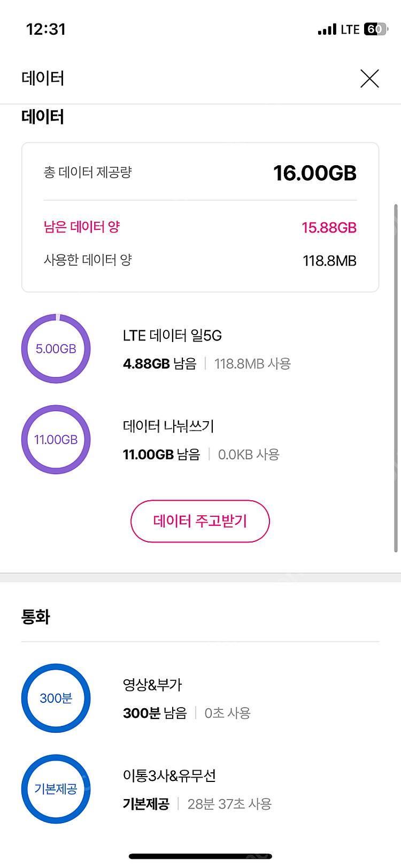Image resolution: width=401 pixels, height=868 pixels.
Task: Tap the 사용한 데이터 양 row
Action: (200, 261)
